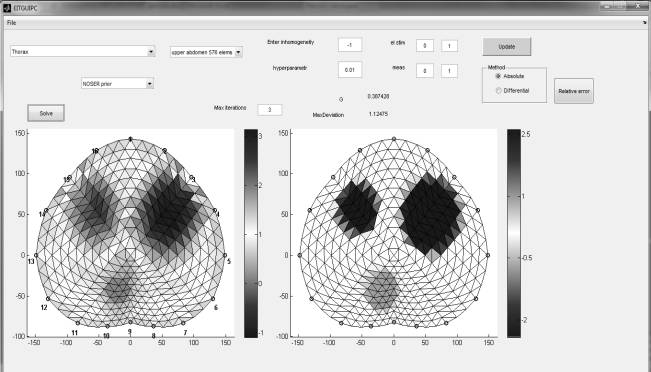Click electrode label 5 on left plot
Screen dimensions: 651x372
tap(229, 262)
